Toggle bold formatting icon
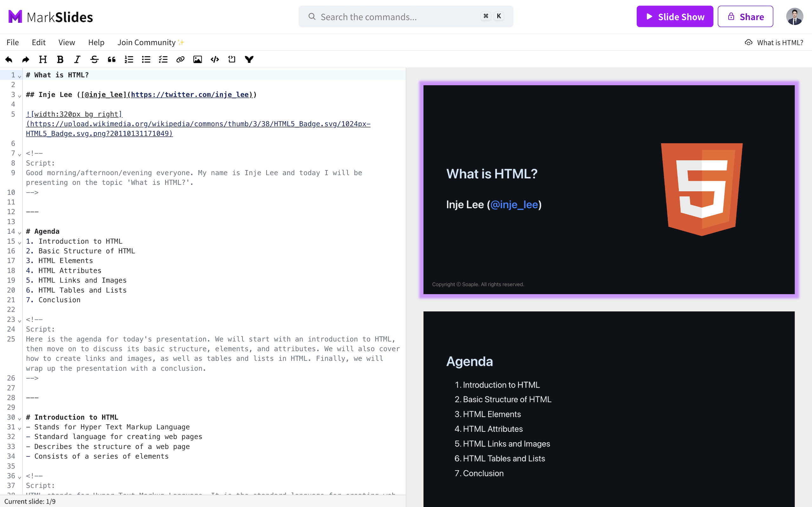Image resolution: width=812 pixels, height=507 pixels. (60, 59)
